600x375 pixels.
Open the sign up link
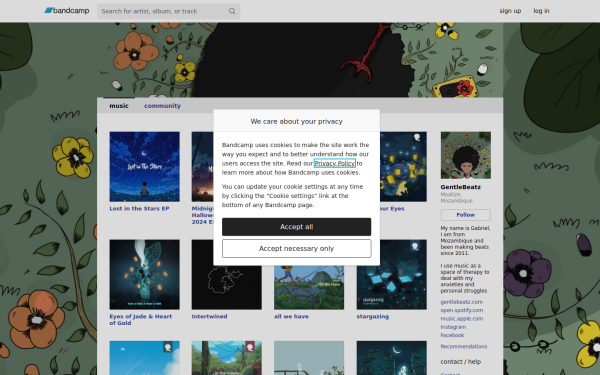tap(510, 11)
